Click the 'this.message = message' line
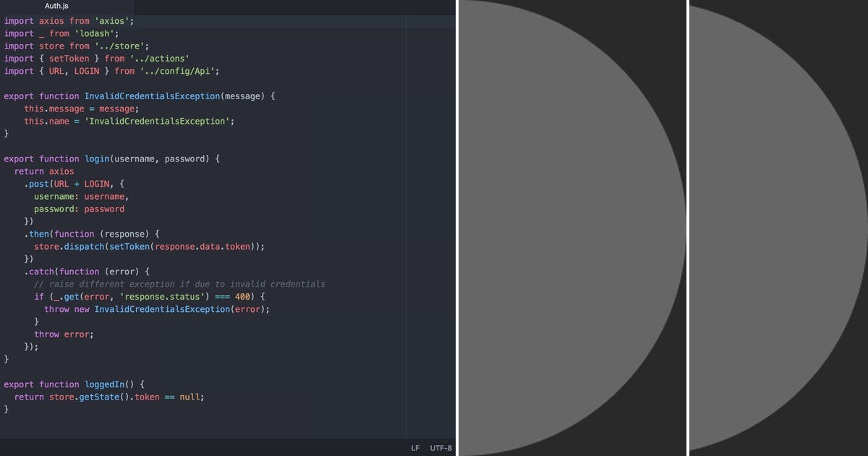The width and height of the screenshot is (868, 456). coord(81,109)
